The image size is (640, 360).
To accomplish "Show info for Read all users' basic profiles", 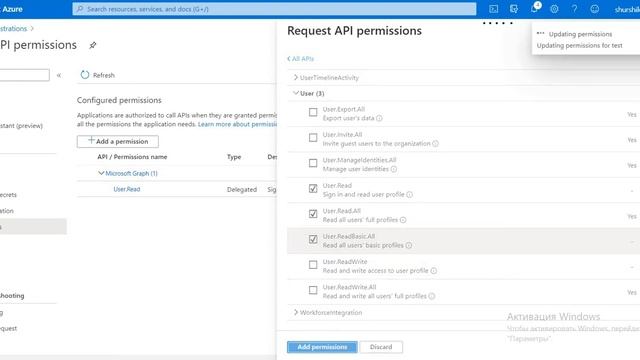I will click(409, 245).
